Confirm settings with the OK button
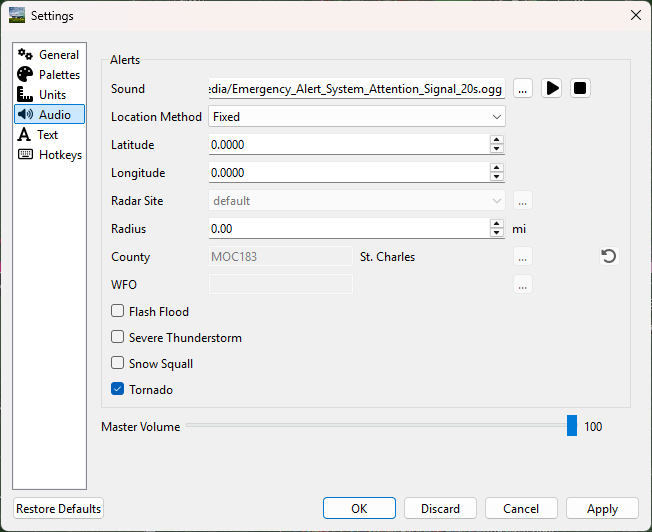 (359, 508)
